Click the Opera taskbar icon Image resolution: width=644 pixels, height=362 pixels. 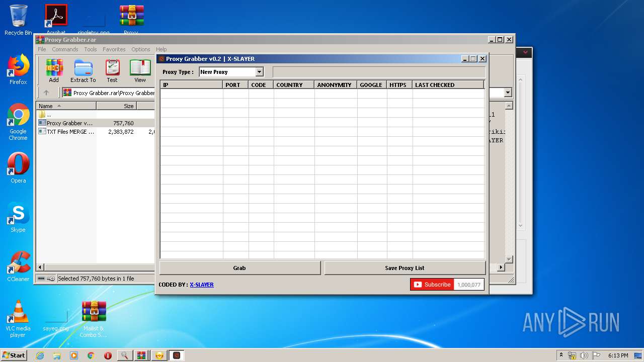click(108, 355)
